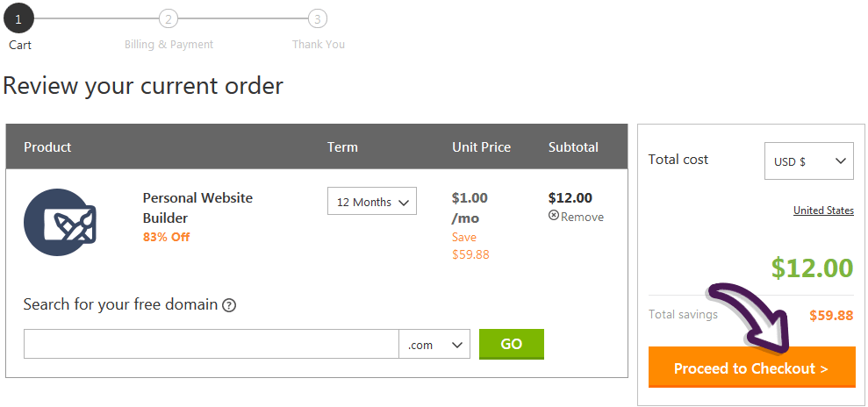
Task: Click the circled X remove icon
Action: coord(554,216)
